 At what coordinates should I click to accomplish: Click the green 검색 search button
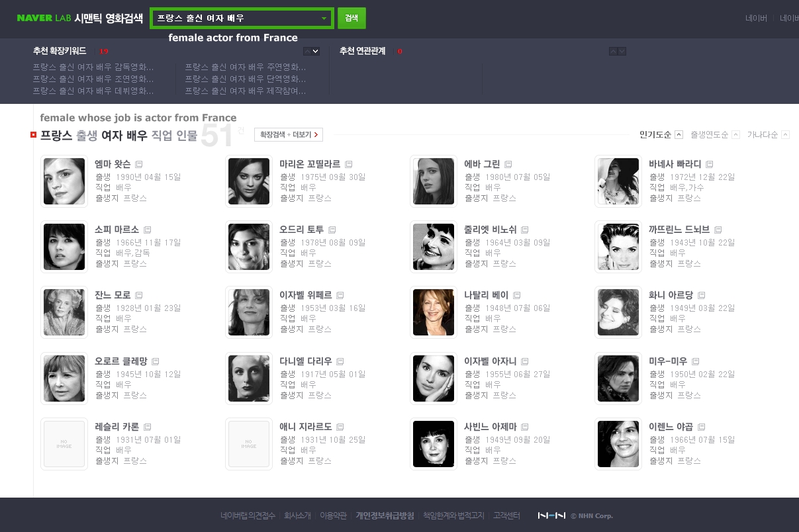click(x=352, y=19)
